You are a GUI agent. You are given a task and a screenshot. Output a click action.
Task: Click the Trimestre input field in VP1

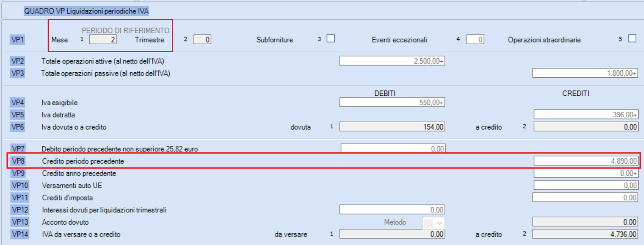tap(202, 39)
